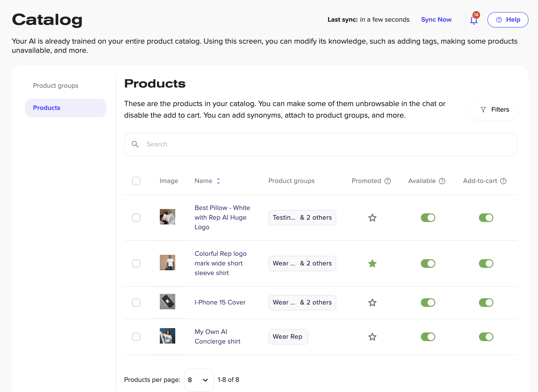Viewport: 538px width, 392px height.
Task: Click the Promoted column help icon
Action: pyautogui.click(x=388, y=181)
